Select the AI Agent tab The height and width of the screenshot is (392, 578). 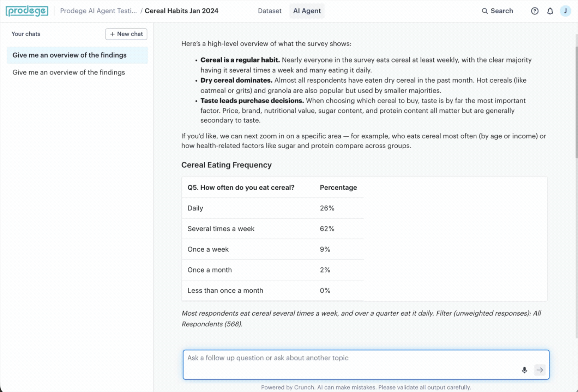pyautogui.click(x=307, y=11)
